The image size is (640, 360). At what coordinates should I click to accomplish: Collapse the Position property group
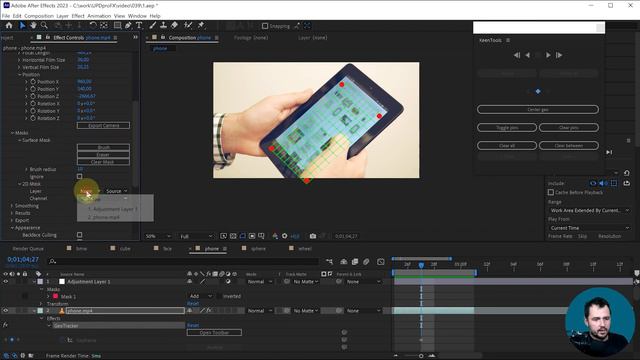coord(19,75)
